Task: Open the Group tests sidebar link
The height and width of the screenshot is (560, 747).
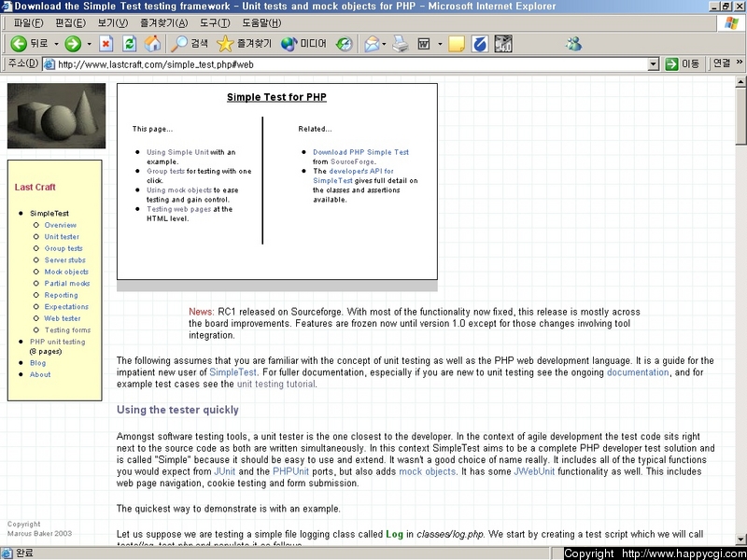Action: click(63, 248)
